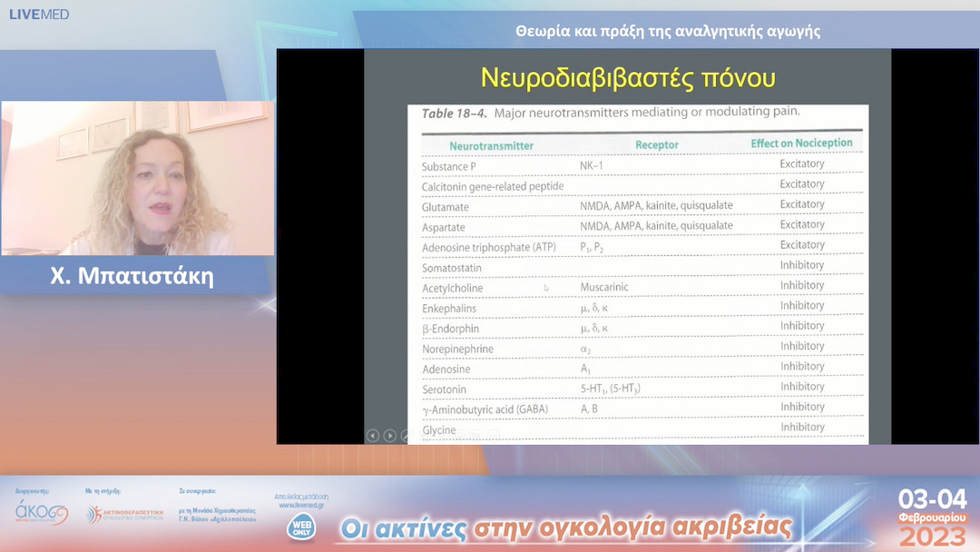The image size is (980, 552).
Task: Click the Neurotransmitter column header
Action: click(491, 145)
